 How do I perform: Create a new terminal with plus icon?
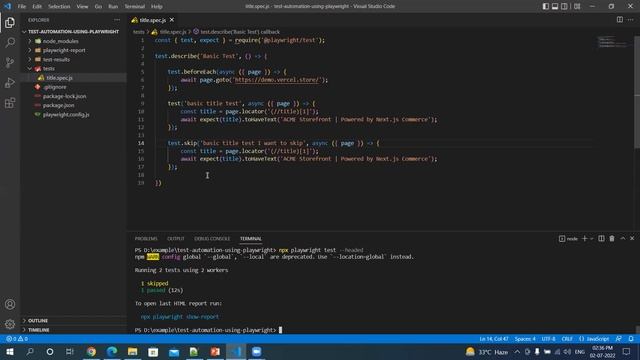(x=584, y=238)
